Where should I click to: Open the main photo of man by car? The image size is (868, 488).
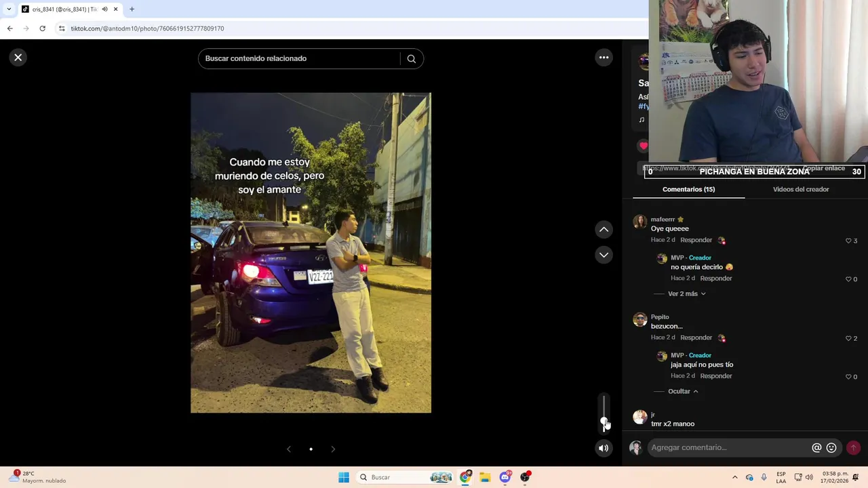311,253
